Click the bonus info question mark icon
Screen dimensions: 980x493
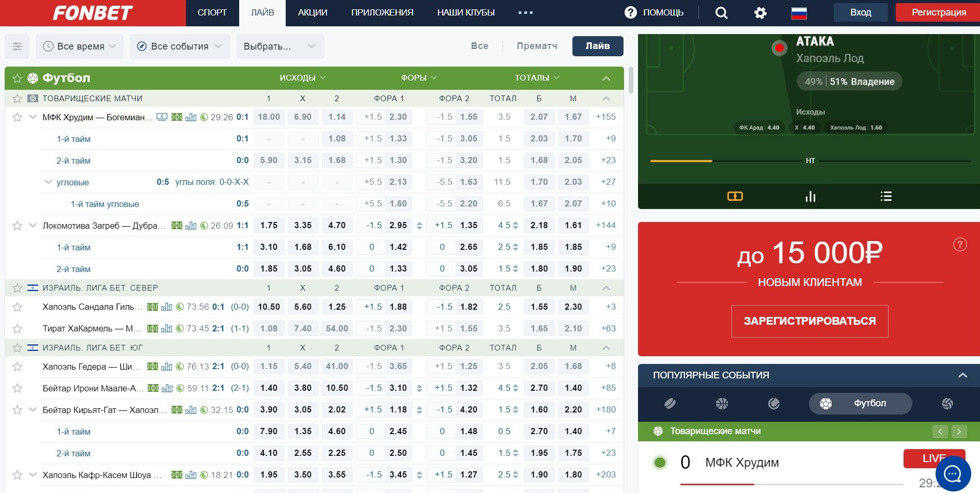(x=960, y=245)
